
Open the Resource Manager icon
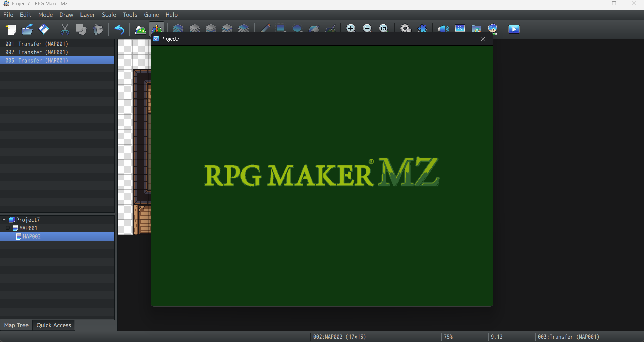tap(476, 28)
